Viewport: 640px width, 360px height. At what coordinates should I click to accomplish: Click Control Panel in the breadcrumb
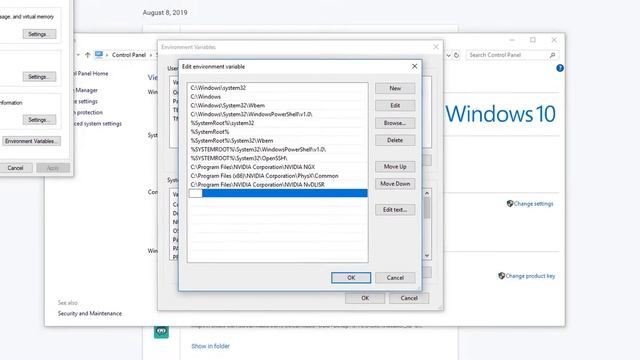[x=129, y=55]
